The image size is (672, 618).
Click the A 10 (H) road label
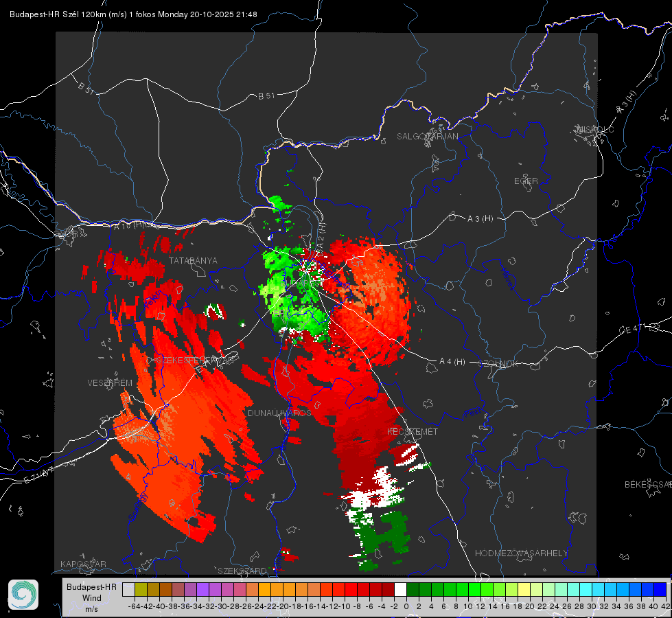pyautogui.click(x=128, y=225)
